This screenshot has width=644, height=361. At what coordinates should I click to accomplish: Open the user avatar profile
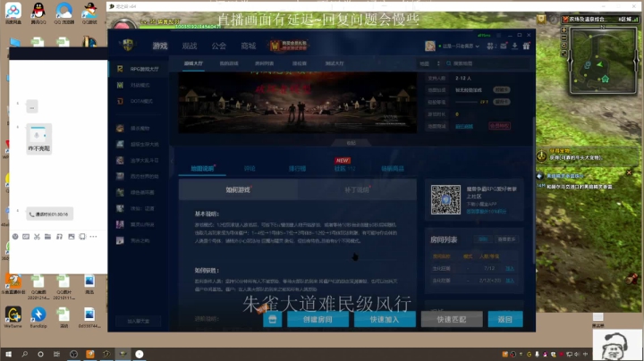tap(430, 46)
